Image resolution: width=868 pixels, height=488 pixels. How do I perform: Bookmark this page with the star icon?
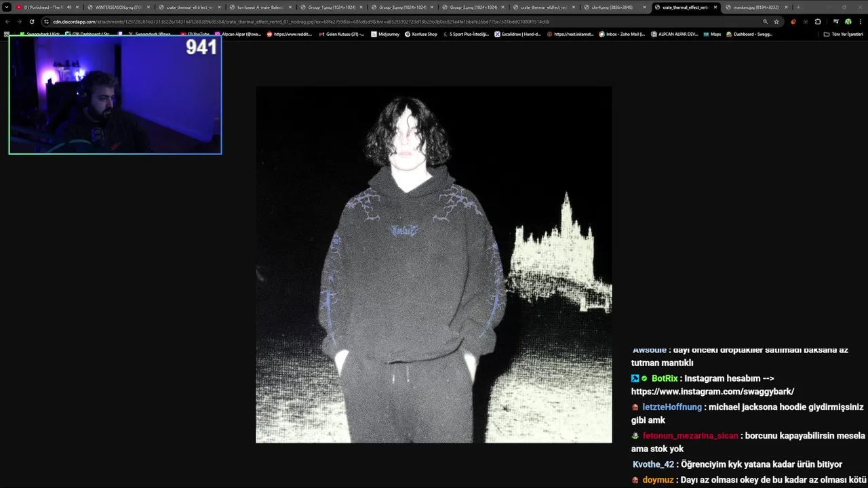point(776,22)
